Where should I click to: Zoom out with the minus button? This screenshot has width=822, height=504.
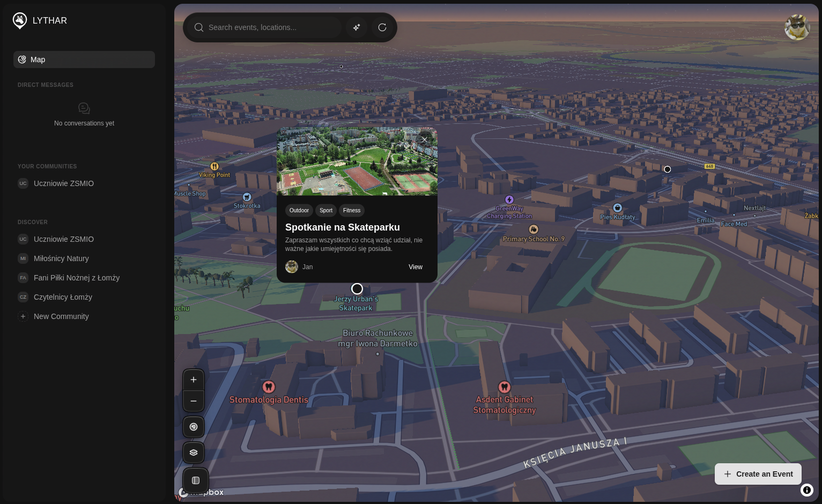coord(194,401)
